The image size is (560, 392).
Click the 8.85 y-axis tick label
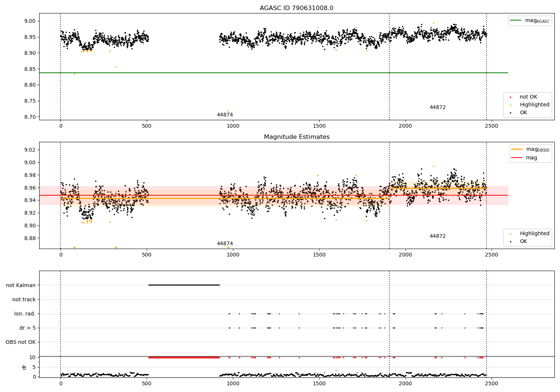pyautogui.click(x=29, y=69)
